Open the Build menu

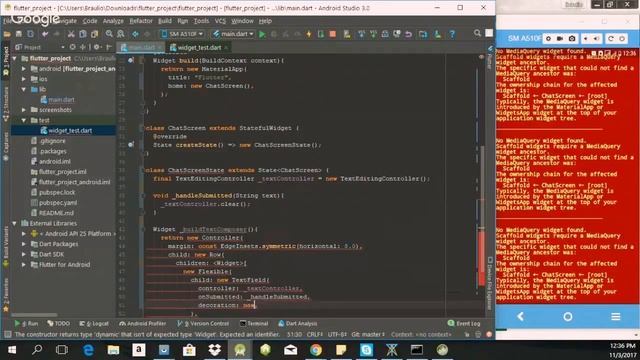(165, 21)
